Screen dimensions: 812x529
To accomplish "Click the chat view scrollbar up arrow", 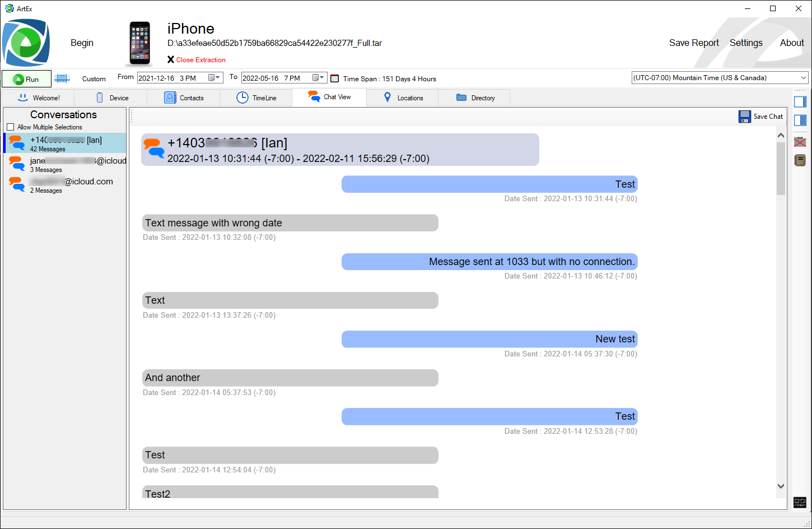I will point(781,135).
